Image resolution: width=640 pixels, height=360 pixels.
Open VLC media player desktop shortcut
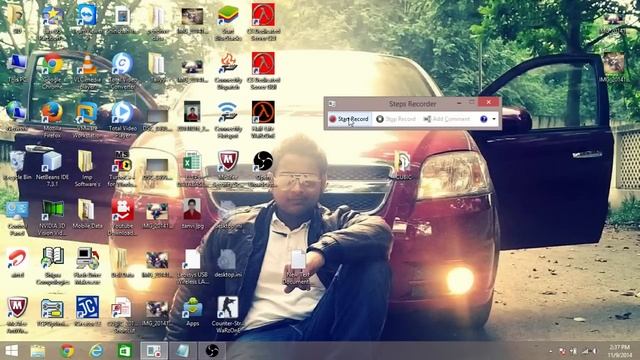tap(87, 72)
